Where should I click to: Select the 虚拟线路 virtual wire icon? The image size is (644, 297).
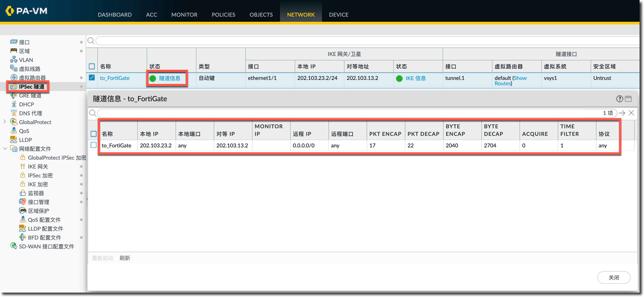point(14,68)
